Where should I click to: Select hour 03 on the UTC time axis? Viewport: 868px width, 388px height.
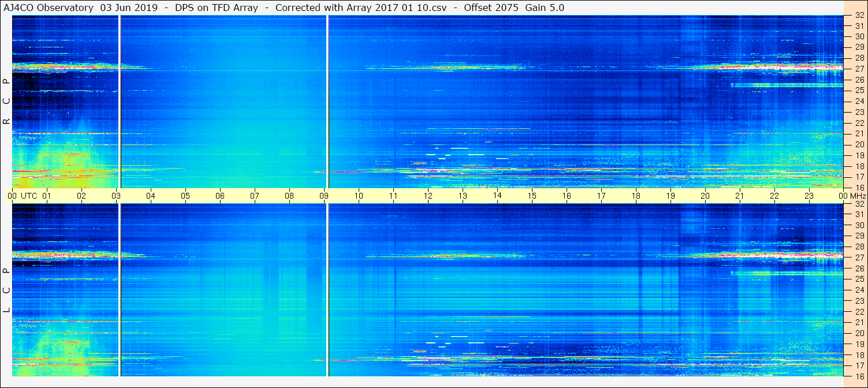click(116, 196)
